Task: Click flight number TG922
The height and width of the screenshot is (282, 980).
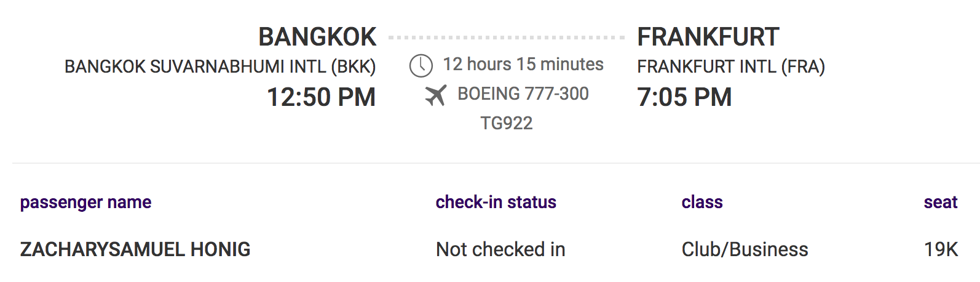Action: tap(507, 123)
